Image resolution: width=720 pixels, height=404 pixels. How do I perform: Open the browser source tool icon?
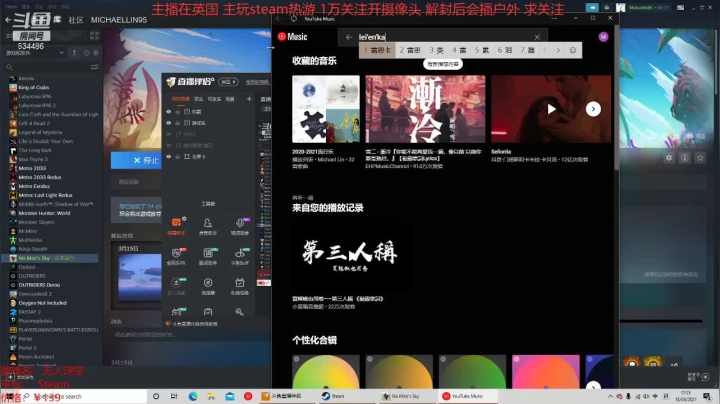208,286
